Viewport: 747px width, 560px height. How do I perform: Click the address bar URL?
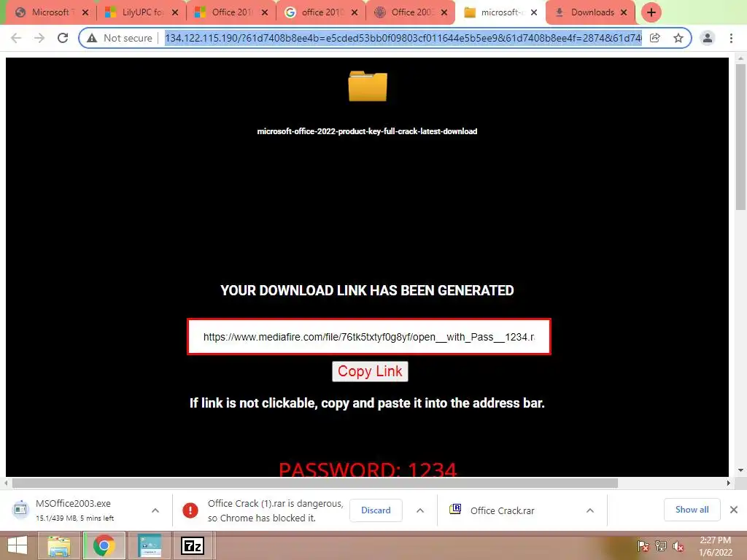point(403,38)
